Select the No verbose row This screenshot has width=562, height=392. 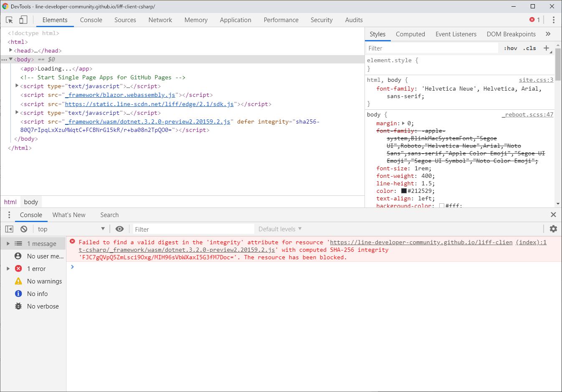pyautogui.click(x=33, y=306)
